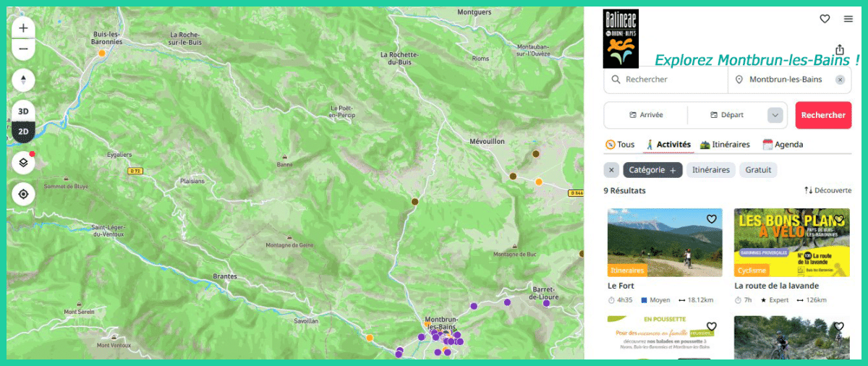Zoom out of the map
The height and width of the screenshot is (366, 868).
(23, 49)
